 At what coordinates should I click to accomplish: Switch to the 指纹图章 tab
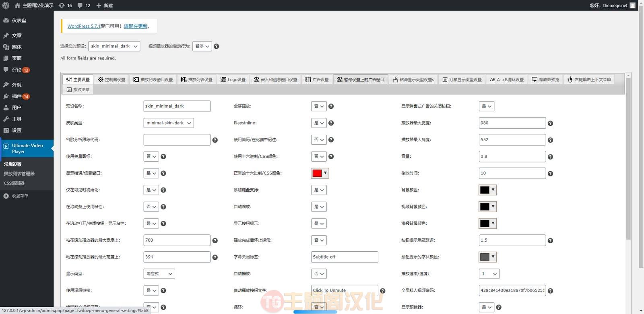pos(78,90)
